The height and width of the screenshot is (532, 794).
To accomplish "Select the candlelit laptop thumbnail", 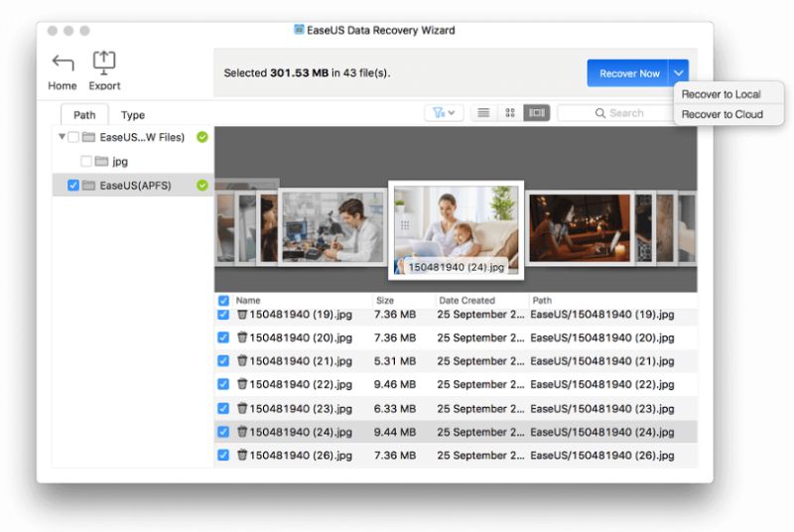I will 580,227.
